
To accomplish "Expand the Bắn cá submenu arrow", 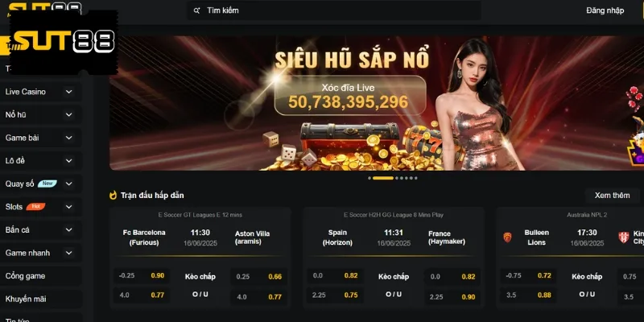I will click(x=68, y=229).
